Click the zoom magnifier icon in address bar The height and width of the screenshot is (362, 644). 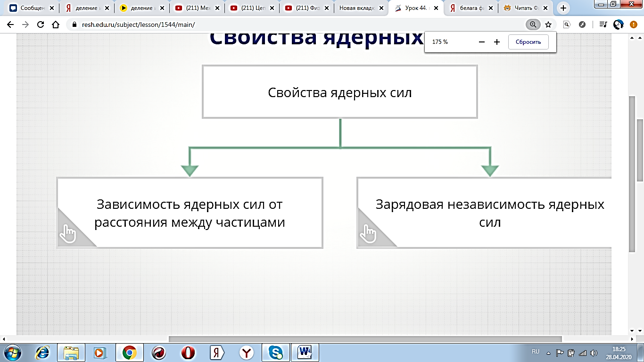click(533, 25)
